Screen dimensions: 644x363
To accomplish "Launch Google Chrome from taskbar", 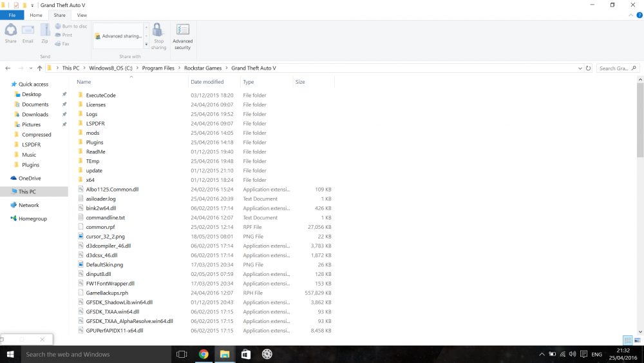I will point(204,355).
